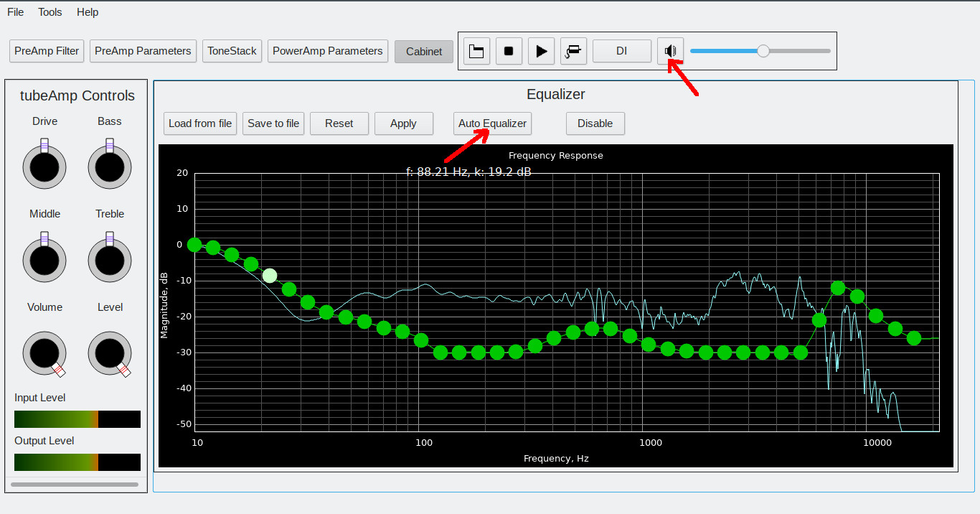
Task: Click the record/process icon beside play
Action: [574, 51]
